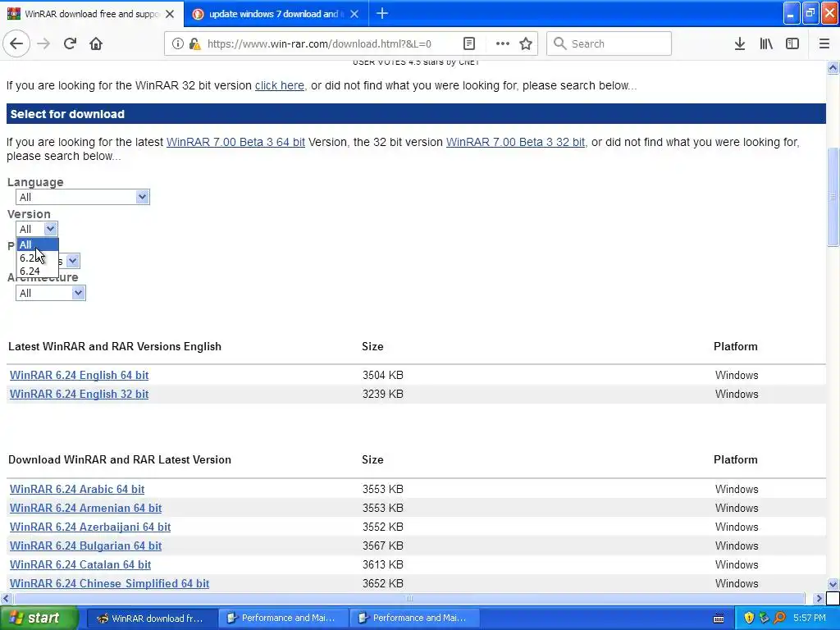Open second Performance and Mai... taskbar button

[x=414, y=619]
